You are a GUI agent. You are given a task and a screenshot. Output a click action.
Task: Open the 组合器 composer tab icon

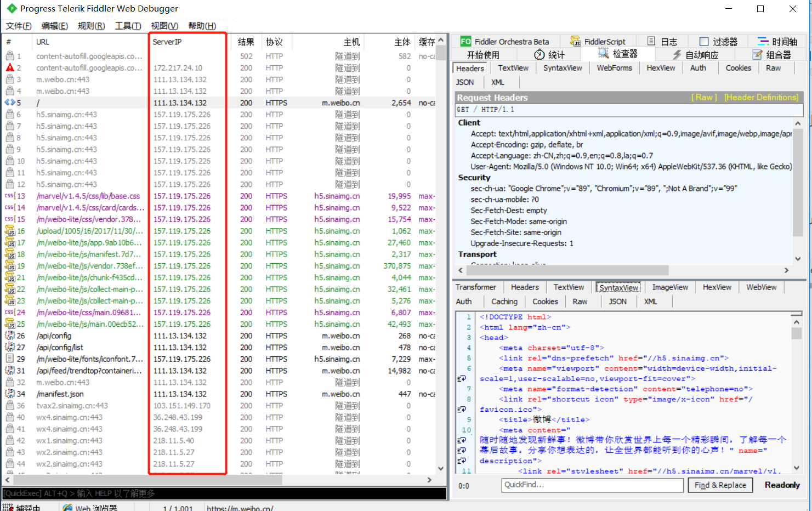pyautogui.click(x=758, y=54)
